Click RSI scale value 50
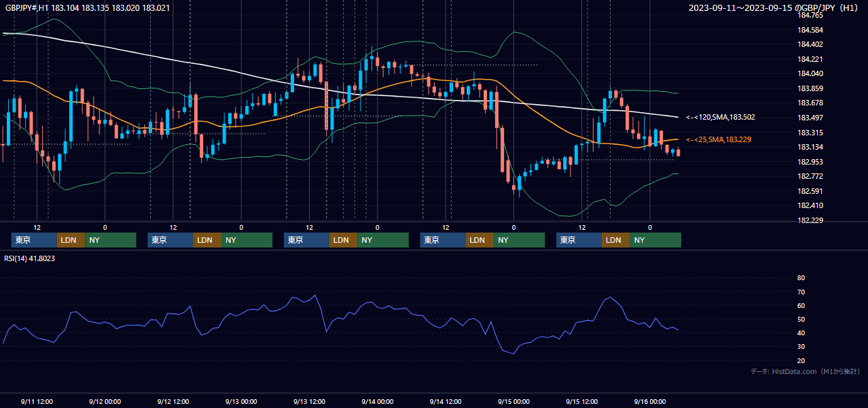 [x=801, y=319]
